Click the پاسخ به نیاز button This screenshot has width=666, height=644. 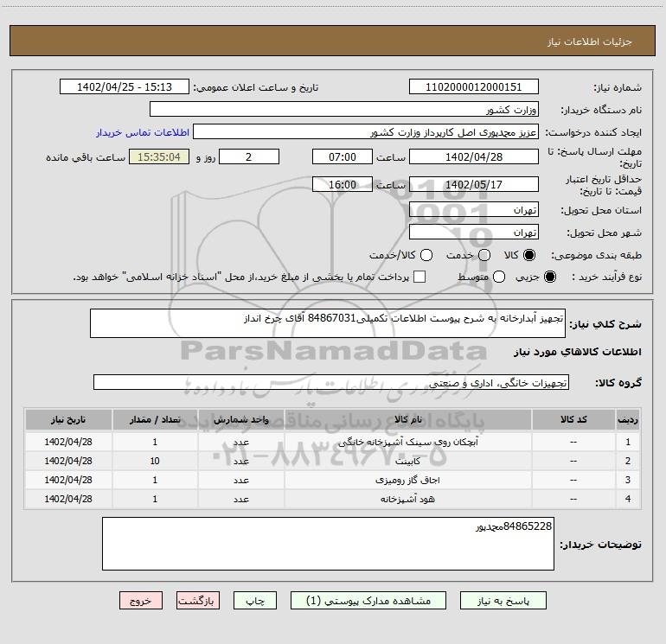[x=503, y=600]
